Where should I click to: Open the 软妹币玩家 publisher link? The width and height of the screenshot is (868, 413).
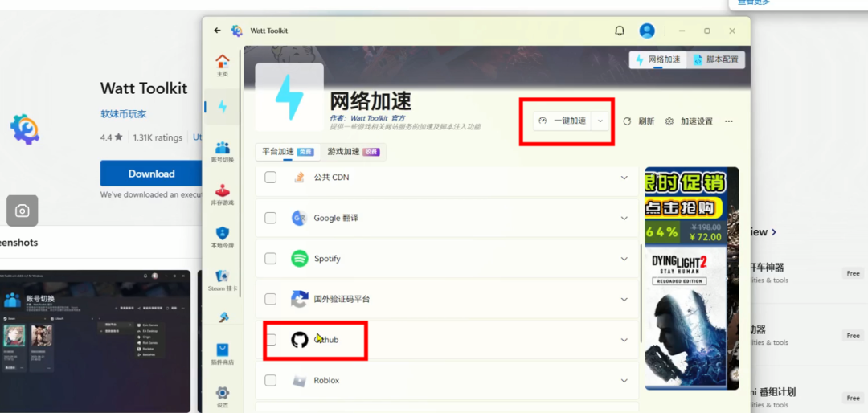click(x=124, y=114)
